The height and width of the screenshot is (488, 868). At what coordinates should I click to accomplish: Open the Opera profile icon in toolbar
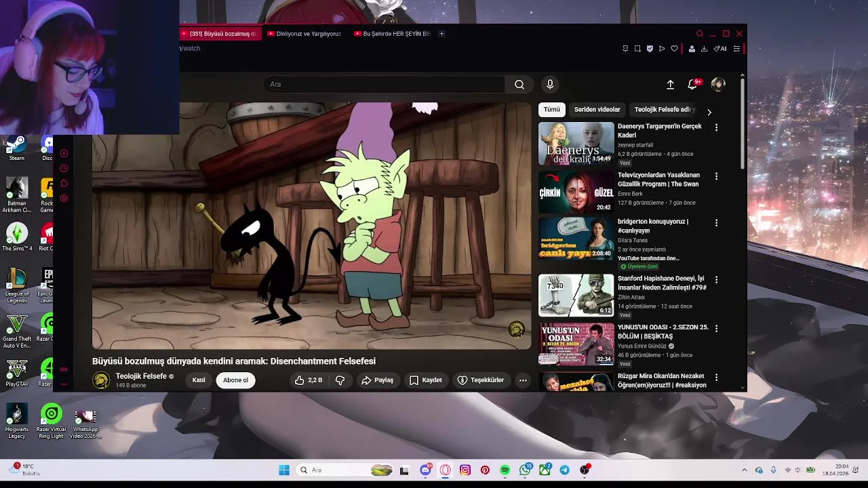pos(692,49)
